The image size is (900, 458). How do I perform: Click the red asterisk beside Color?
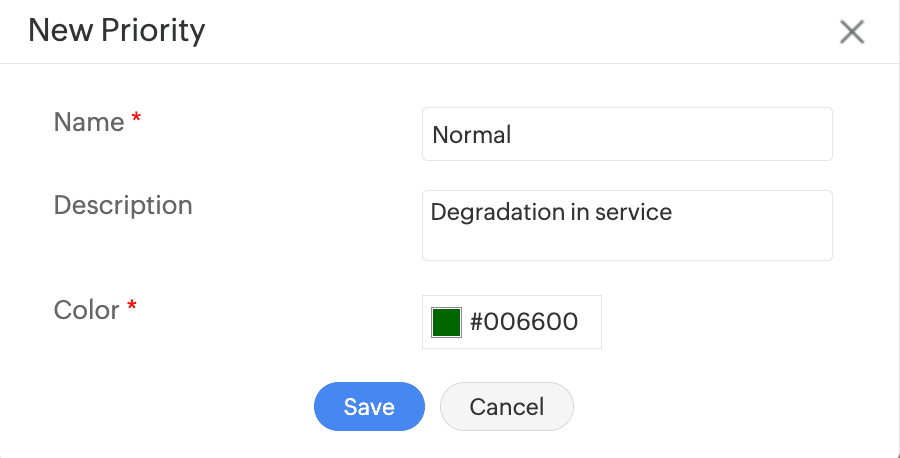point(131,308)
